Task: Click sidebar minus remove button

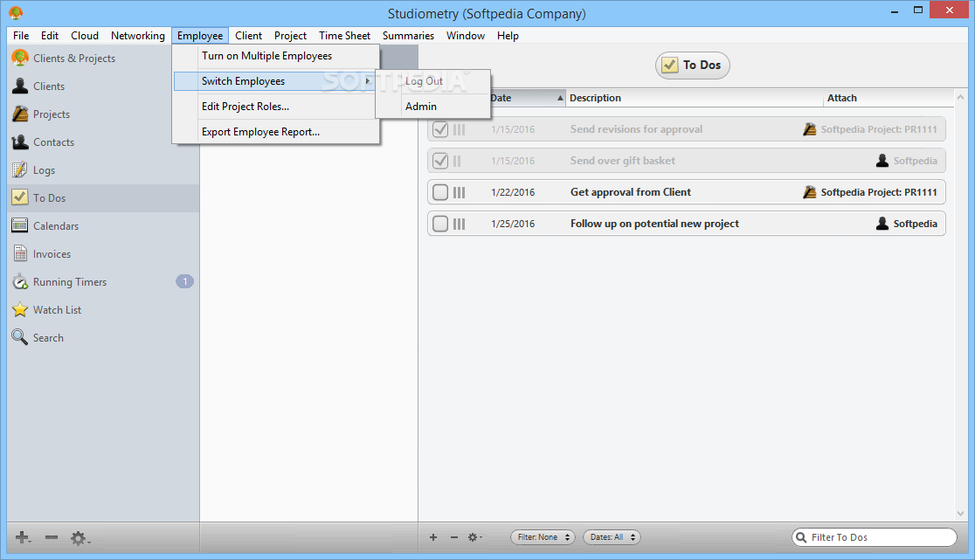Action: coord(52,537)
